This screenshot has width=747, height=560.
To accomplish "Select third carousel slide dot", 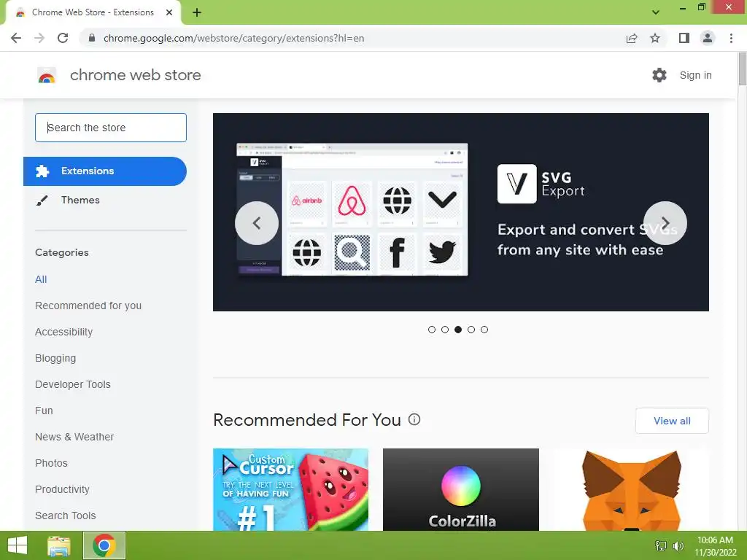I will point(458,330).
